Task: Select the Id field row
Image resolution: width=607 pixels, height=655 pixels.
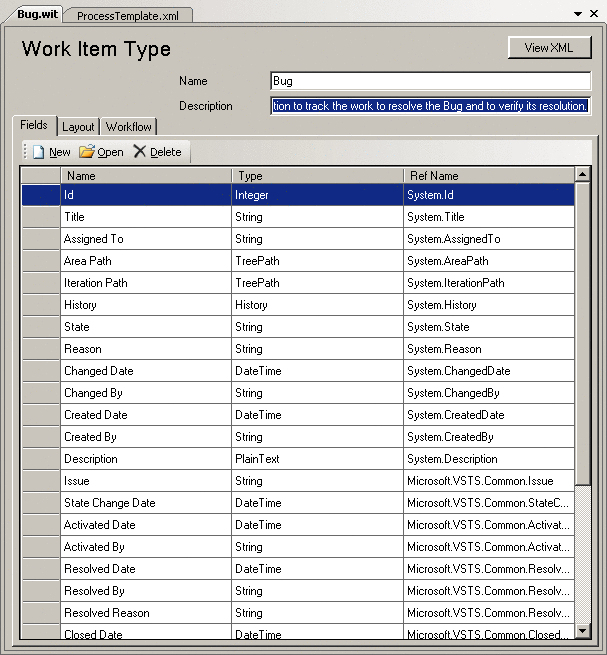Action: tap(298, 195)
